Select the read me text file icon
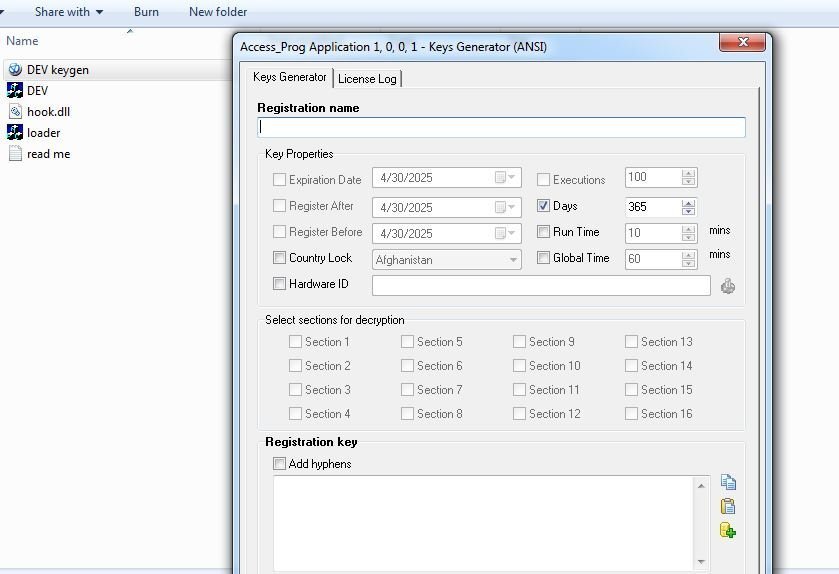The height and width of the screenshot is (574, 839). tap(14, 154)
